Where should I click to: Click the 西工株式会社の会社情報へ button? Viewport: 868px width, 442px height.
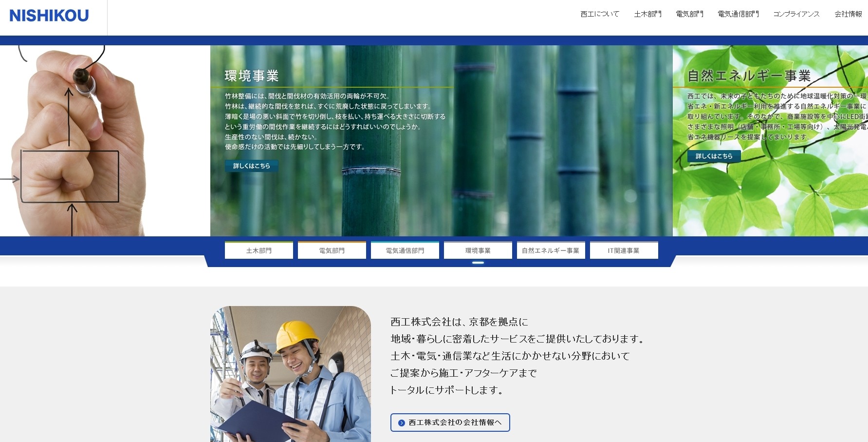[450, 423]
